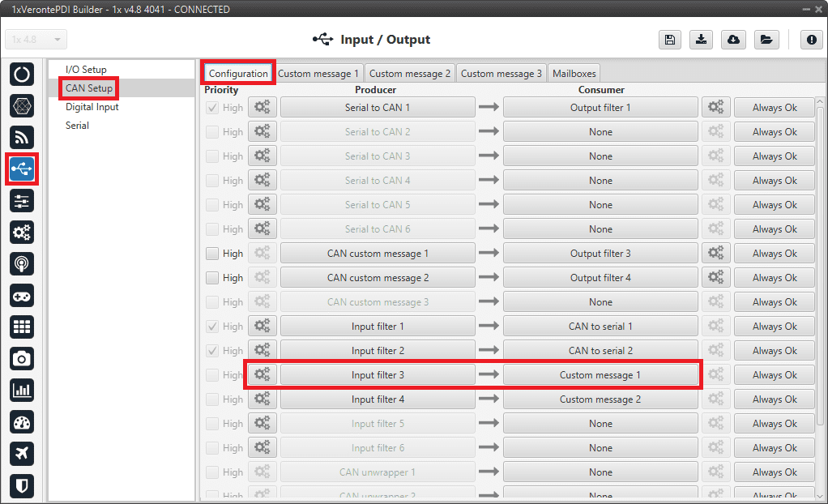Click the download import toolbar icon
This screenshot has height=504, width=828.
click(702, 40)
